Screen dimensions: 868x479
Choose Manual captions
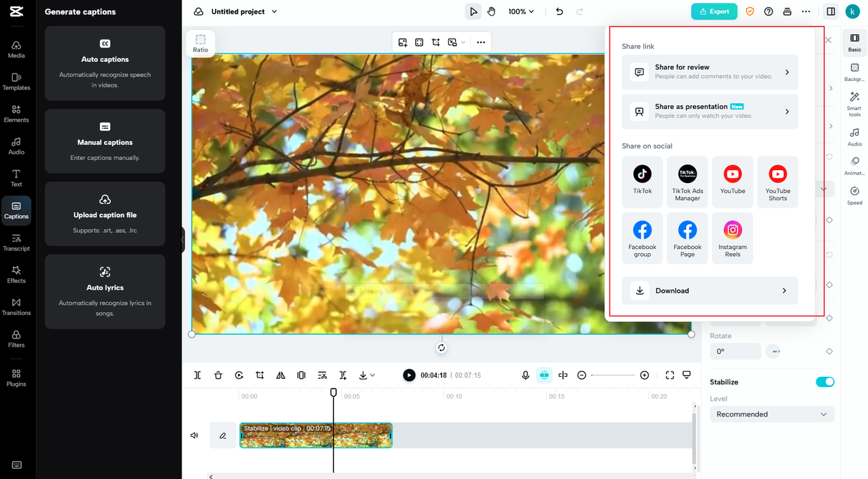[105, 142]
